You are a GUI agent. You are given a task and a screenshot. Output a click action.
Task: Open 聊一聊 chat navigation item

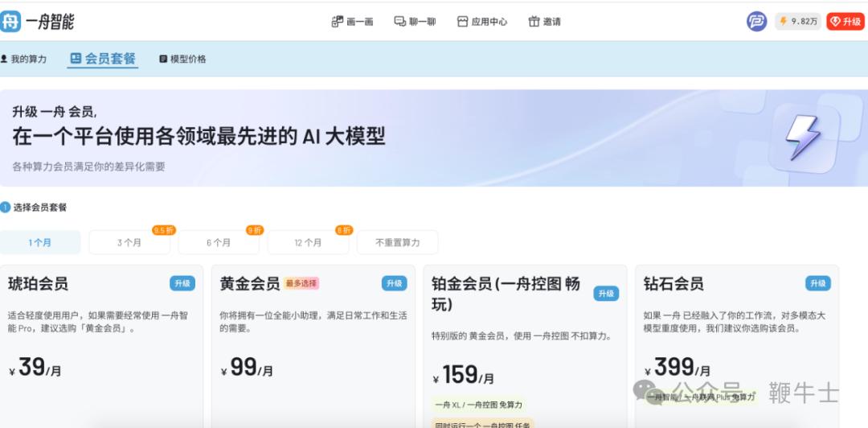point(416,22)
